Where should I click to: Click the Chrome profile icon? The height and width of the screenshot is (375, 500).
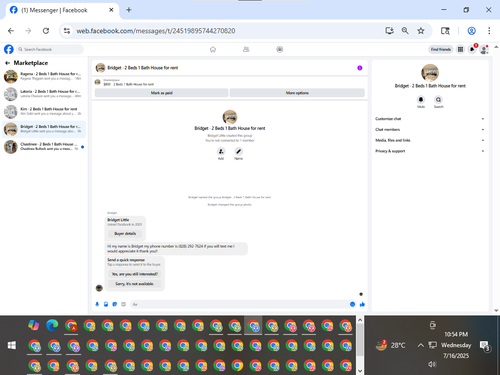(471, 31)
